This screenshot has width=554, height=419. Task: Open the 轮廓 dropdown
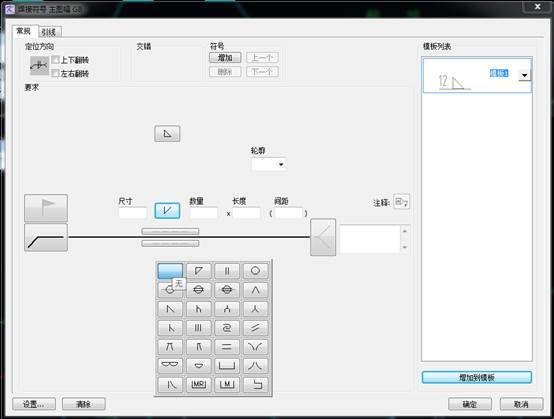(x=269, y=164)
